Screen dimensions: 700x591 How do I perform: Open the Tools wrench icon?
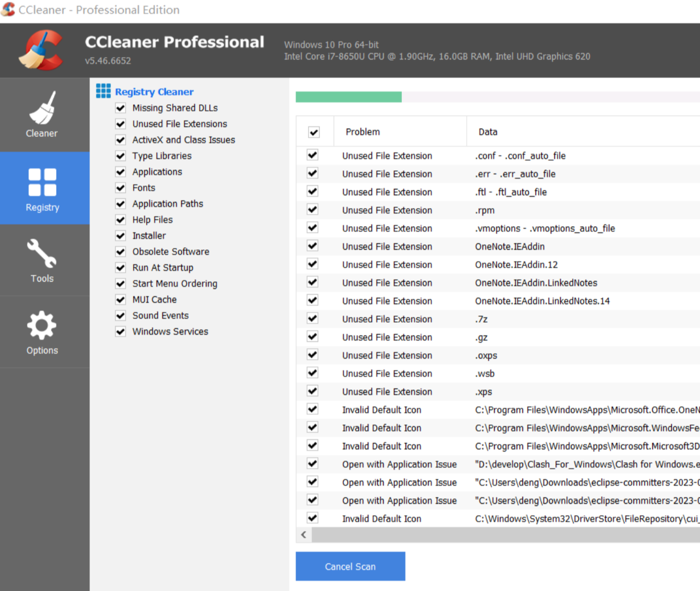pyautogui.click(x=42, y=254)
